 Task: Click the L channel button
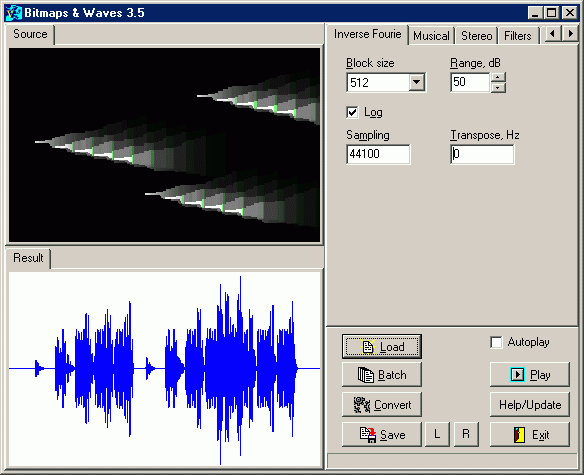[437, 434]
